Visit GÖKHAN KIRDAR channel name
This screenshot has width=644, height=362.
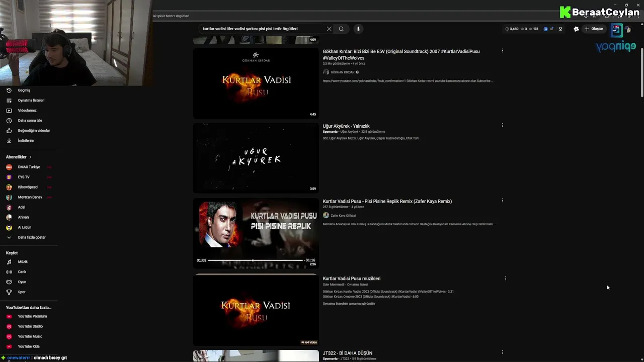coord(343,72)
